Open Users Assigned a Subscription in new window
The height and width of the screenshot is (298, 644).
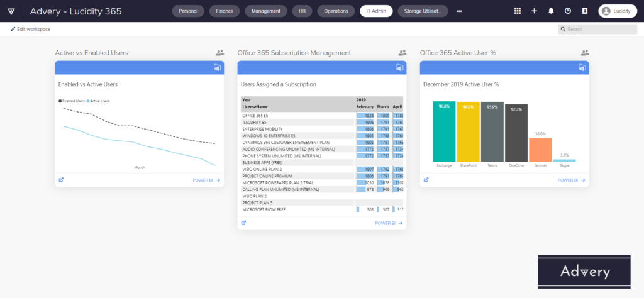[x=243, y=223]
